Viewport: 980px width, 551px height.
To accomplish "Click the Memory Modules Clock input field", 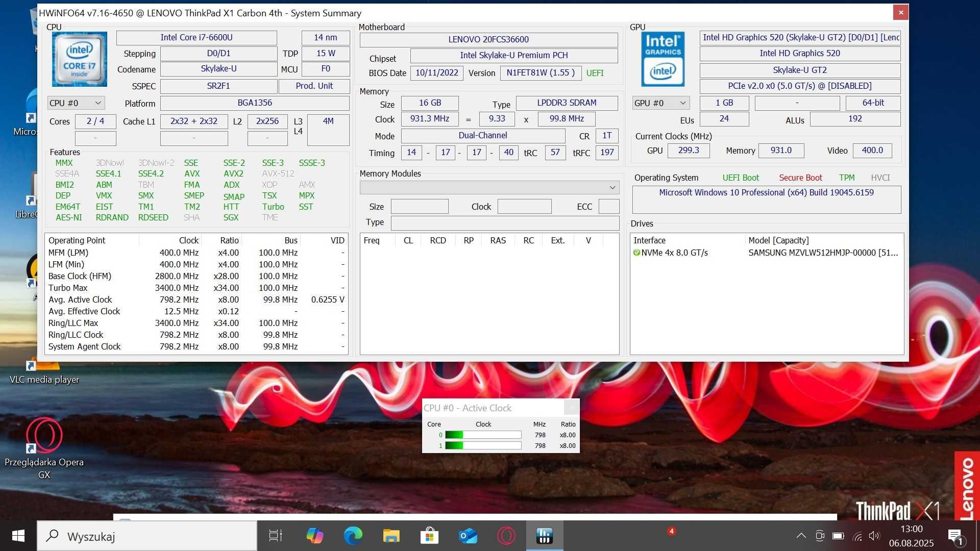I will tap(524, 207).
